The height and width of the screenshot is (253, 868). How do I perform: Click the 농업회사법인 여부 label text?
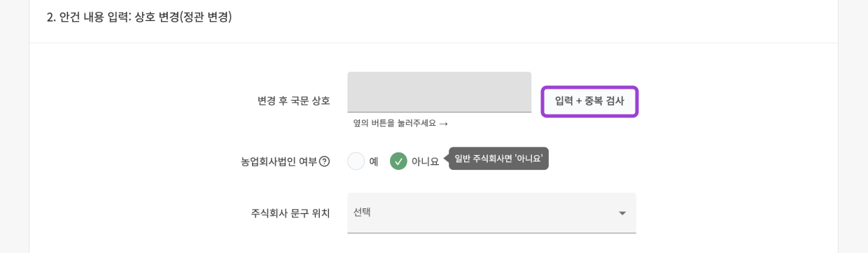pyautogui.click(x=279, y=161)
